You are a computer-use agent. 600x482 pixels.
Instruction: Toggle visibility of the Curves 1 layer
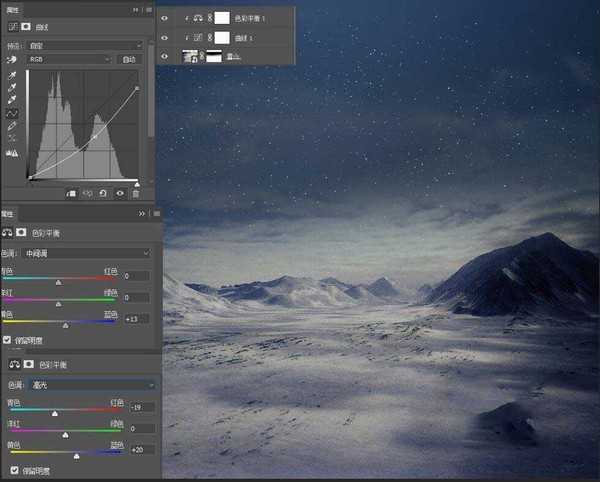pyautogui.click(x=165, y=37)
